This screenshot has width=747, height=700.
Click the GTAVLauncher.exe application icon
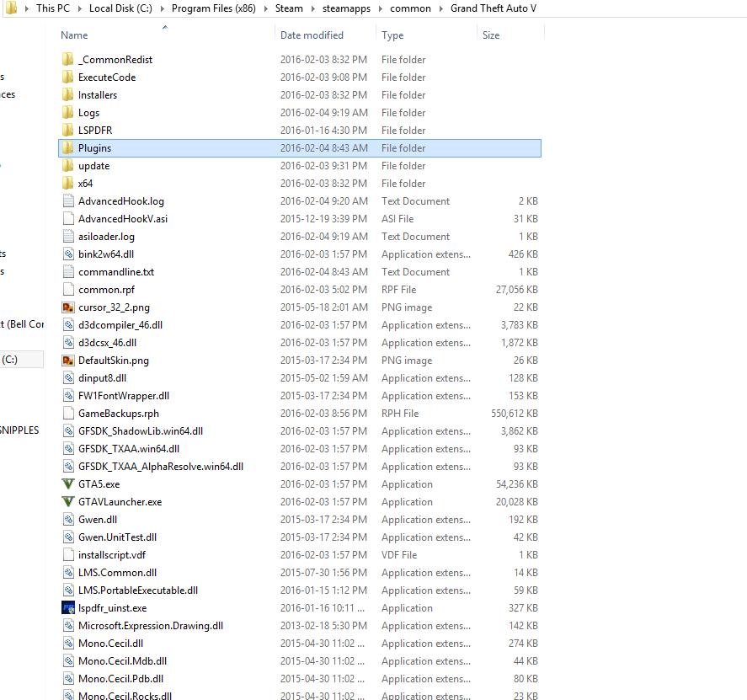coord(68,502)
